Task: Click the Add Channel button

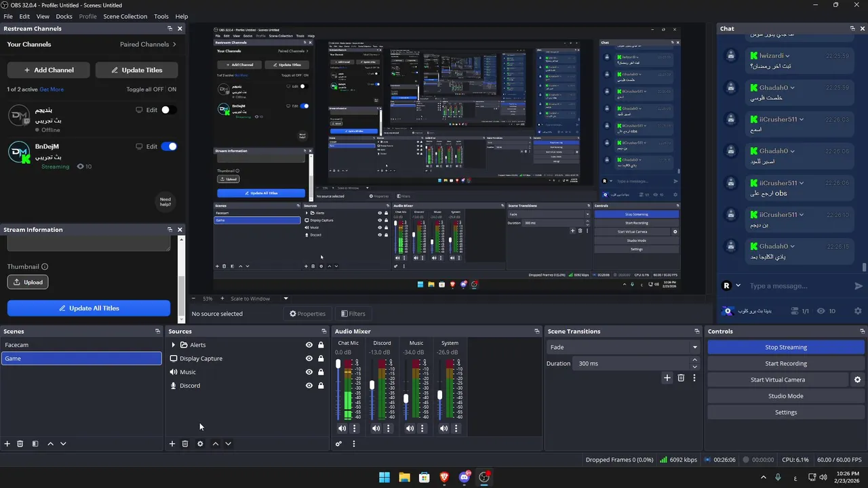Action: click(x=49, y=70)
